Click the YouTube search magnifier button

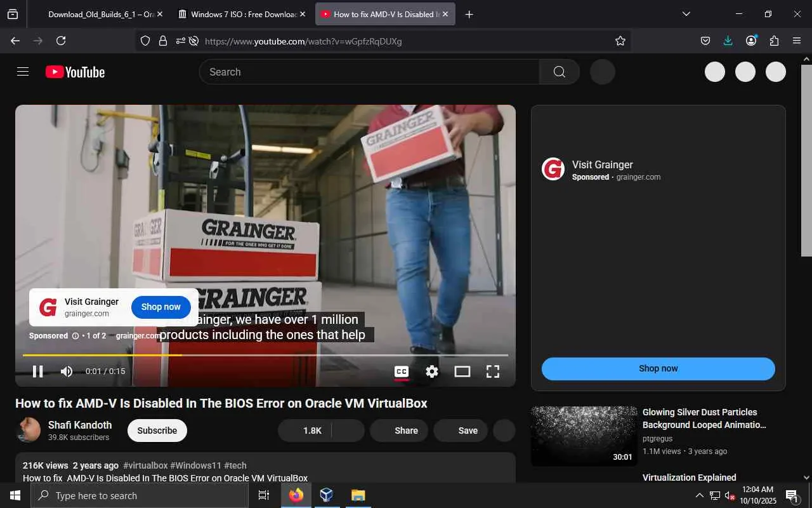(559, 72)
